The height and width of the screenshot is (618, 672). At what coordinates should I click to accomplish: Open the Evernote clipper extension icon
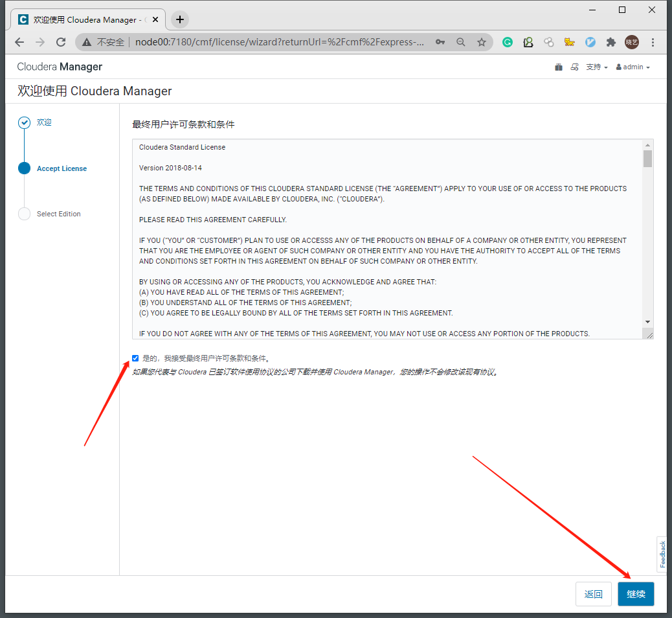528,42
